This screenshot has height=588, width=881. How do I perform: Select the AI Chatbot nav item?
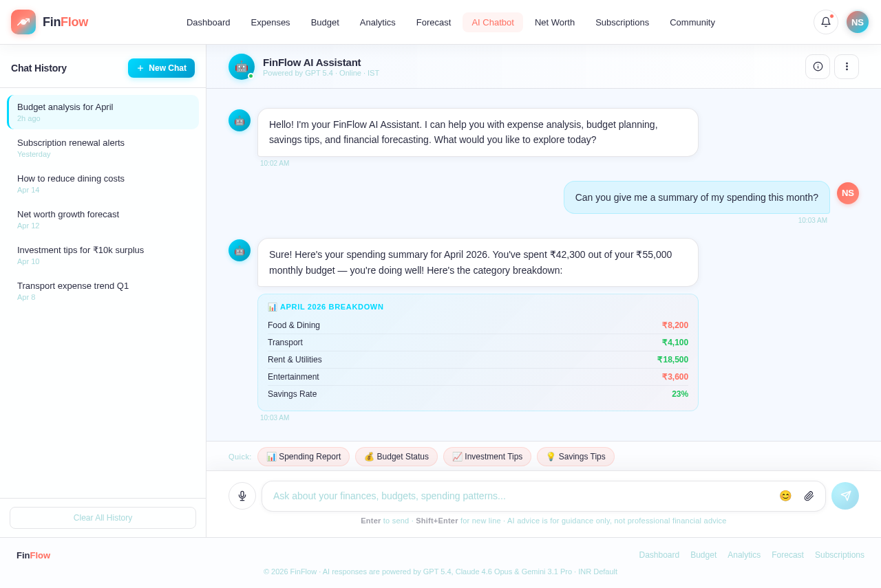coord(493,22)
